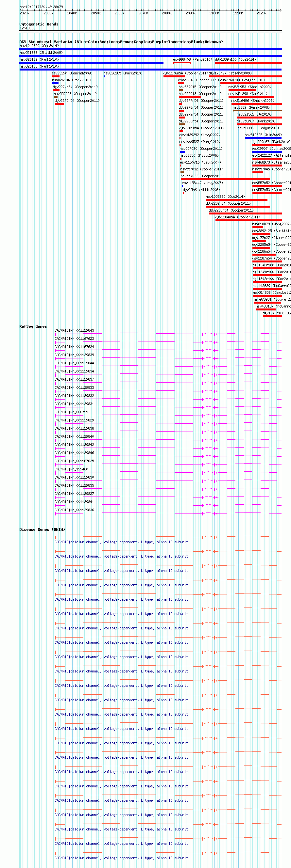Select dgv2275n54 (Cooper2011) label

pyautogui.click(x=77, y=101)
